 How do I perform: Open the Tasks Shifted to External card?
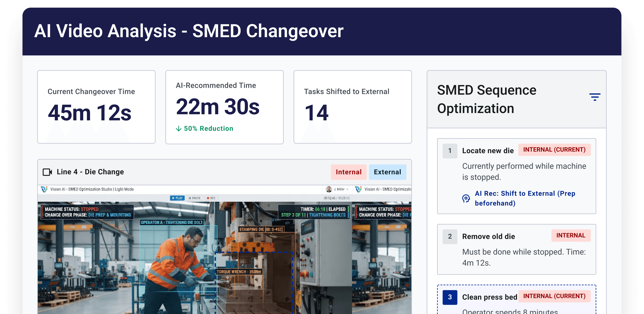[353, 107]
